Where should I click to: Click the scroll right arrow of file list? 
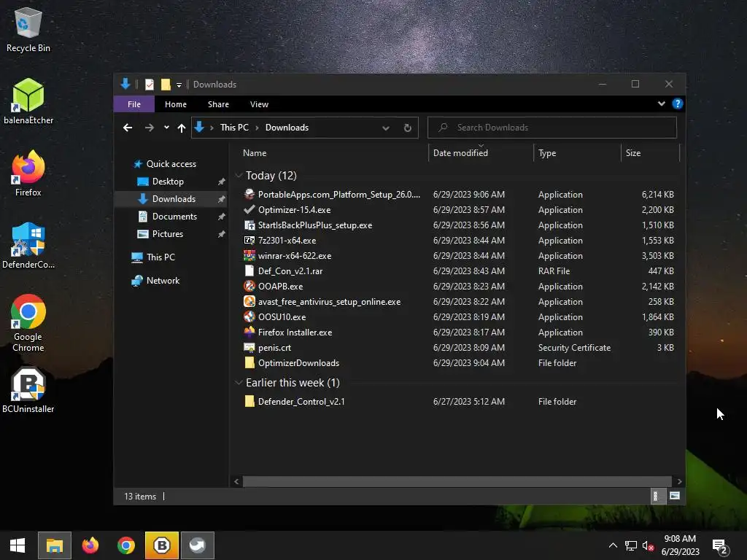pos(679,481)
